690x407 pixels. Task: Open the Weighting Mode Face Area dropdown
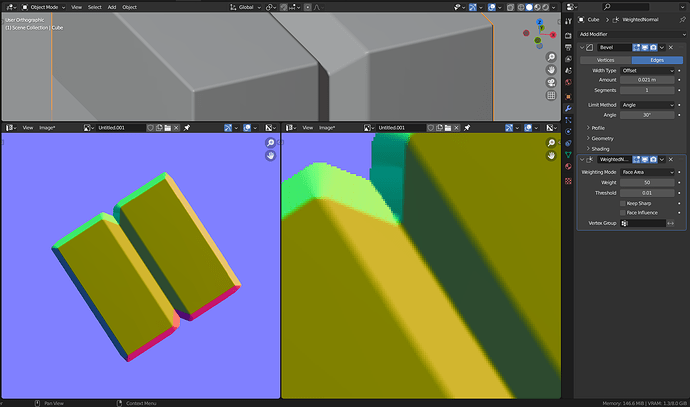point(647,172)
